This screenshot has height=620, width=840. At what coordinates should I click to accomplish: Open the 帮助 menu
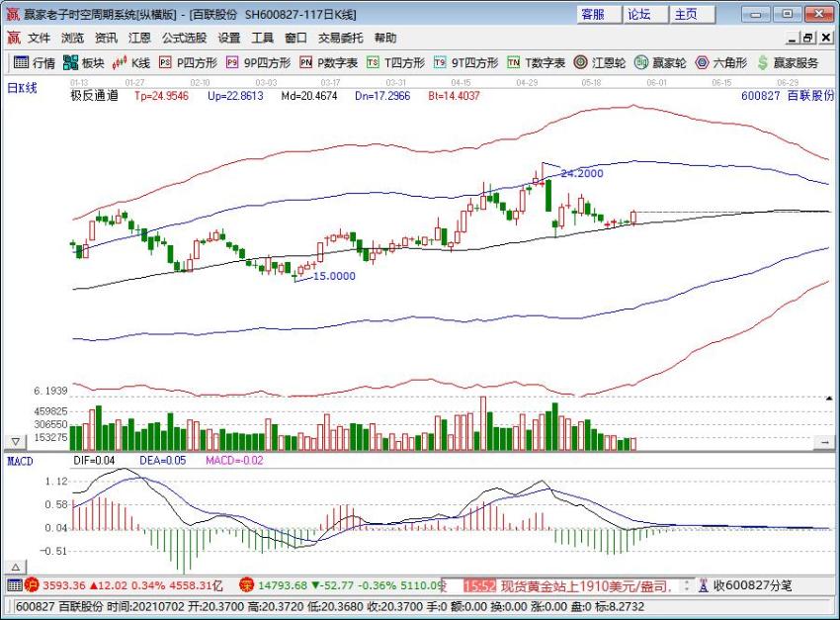385,38
